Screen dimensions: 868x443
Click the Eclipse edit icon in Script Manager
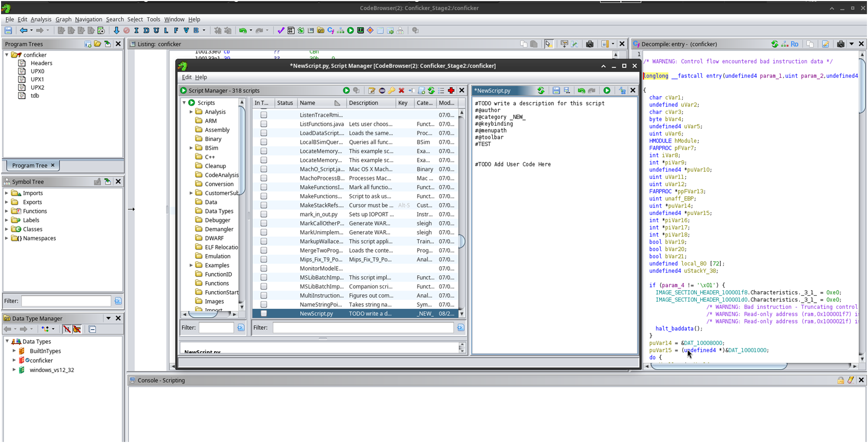(x=382, y=90)
